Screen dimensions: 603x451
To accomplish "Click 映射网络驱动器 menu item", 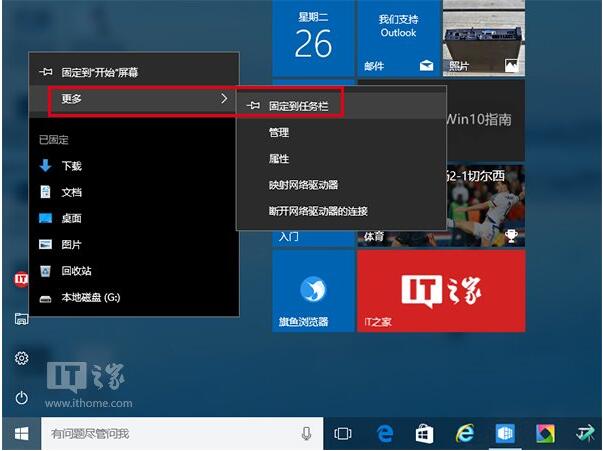I will 303,185.
